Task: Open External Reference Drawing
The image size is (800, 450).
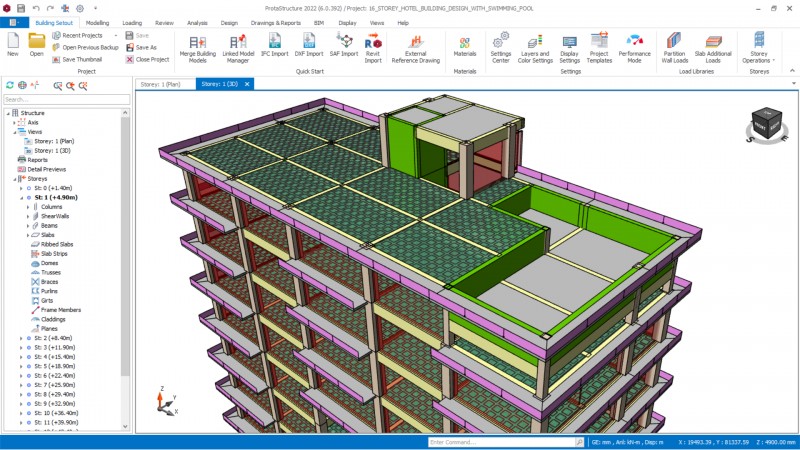Action: tap(415, 48)
